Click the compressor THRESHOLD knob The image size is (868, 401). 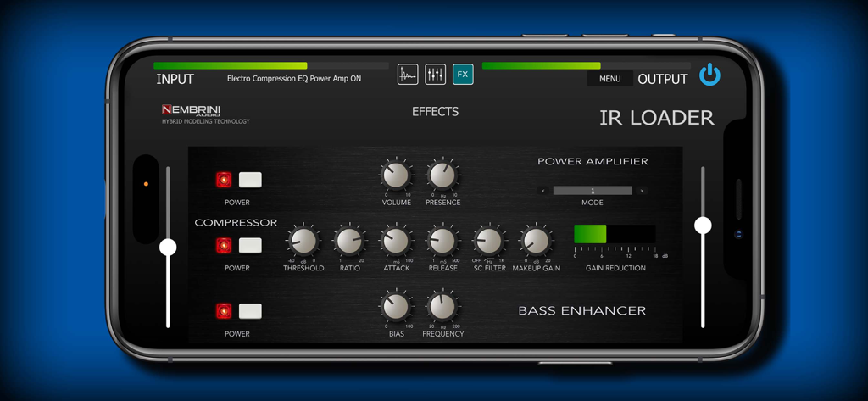(303, 241)
